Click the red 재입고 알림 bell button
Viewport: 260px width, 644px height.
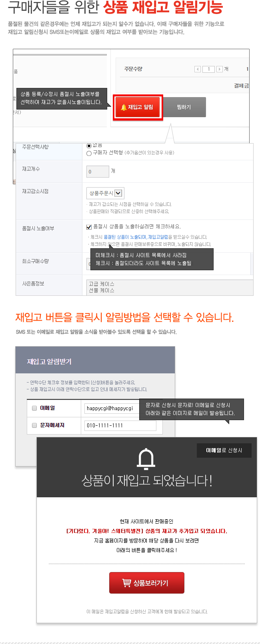[138, 107]
